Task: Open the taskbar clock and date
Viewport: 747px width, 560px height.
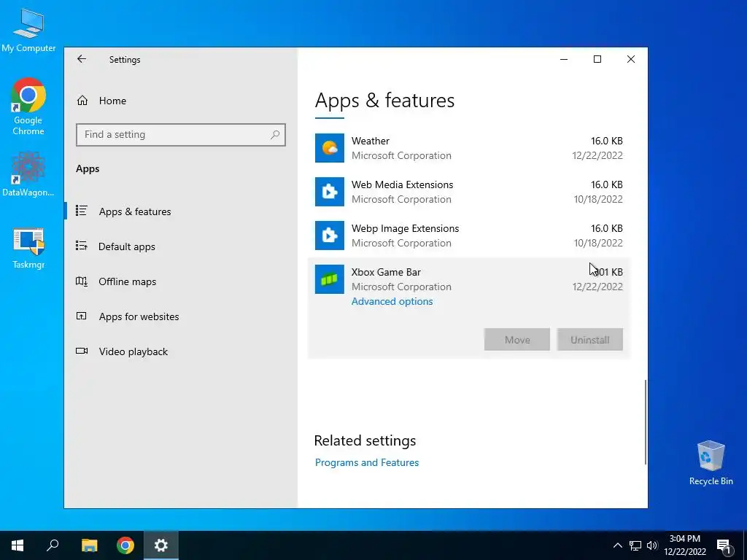Action: click(x=684, y=545)
